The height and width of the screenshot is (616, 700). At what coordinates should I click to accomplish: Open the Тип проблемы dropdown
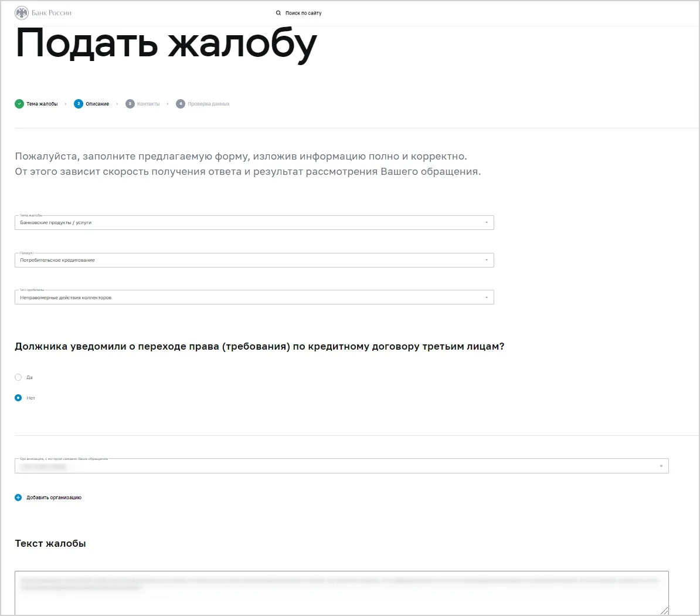click(254, 297)
